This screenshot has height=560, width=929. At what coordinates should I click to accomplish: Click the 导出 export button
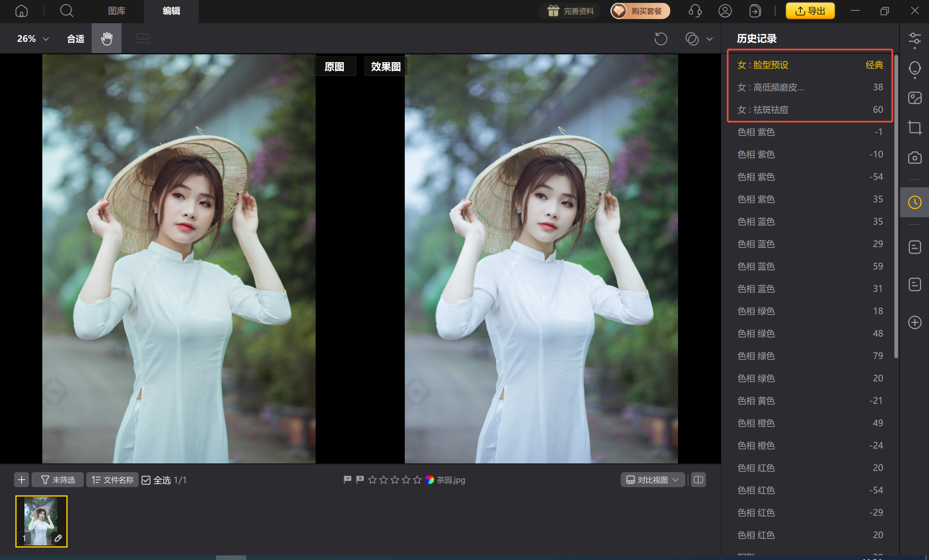[x=810, y=11]
